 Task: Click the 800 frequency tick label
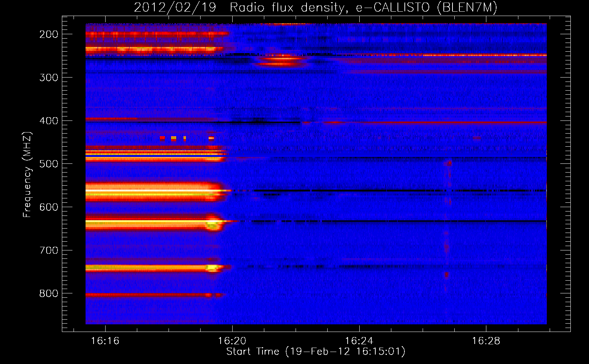[x=49, y=293]
